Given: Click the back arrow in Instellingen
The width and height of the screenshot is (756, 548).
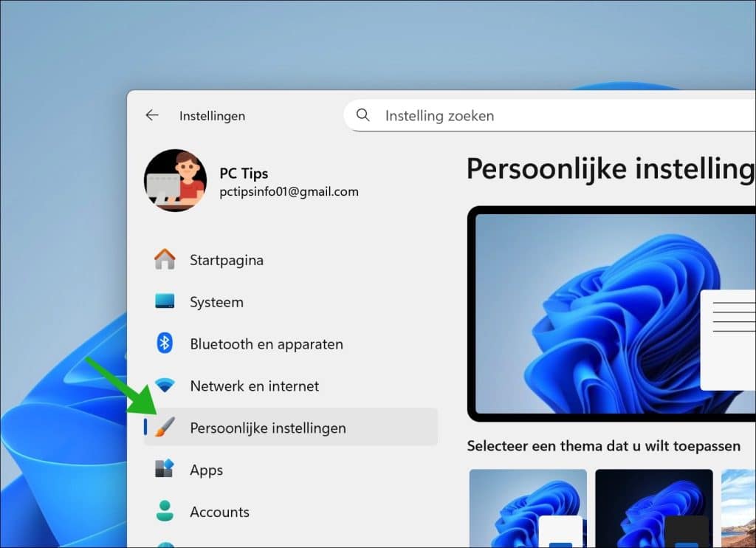Looking at the screenshot, I should point(151,115).
